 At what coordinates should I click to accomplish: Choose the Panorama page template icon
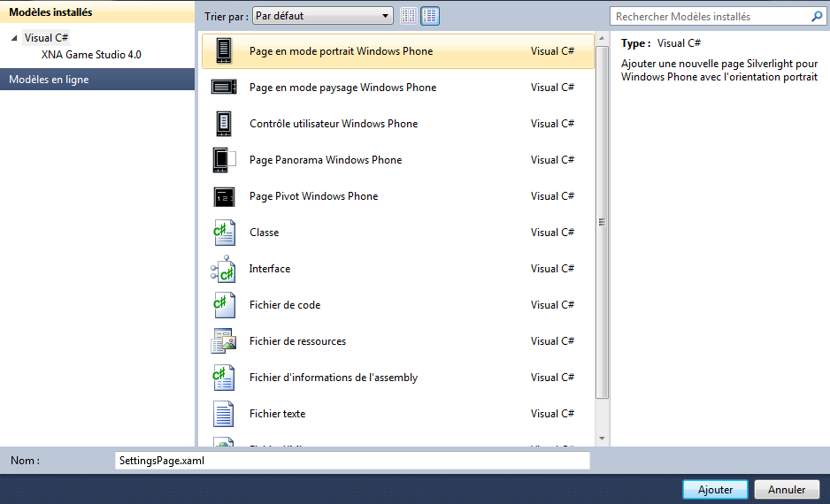coord(224,160)
